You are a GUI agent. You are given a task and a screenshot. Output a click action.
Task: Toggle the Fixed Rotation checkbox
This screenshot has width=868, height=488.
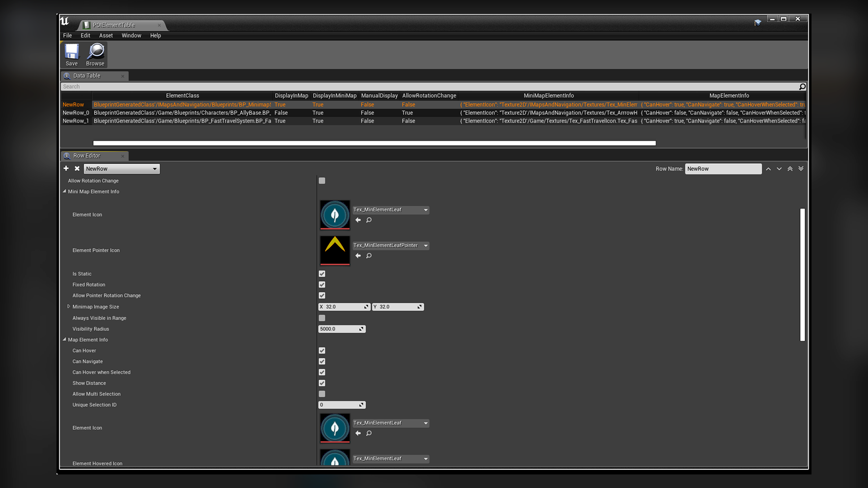click(322, 285)
